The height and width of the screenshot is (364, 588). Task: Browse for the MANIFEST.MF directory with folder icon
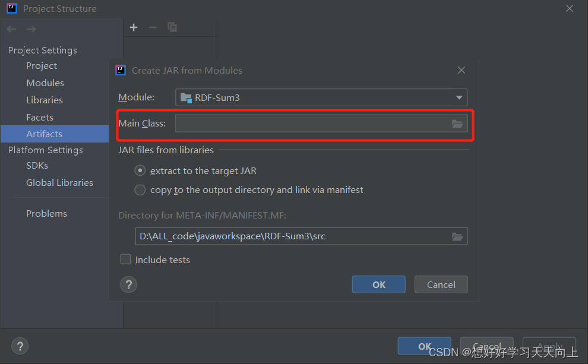[457, 236]
